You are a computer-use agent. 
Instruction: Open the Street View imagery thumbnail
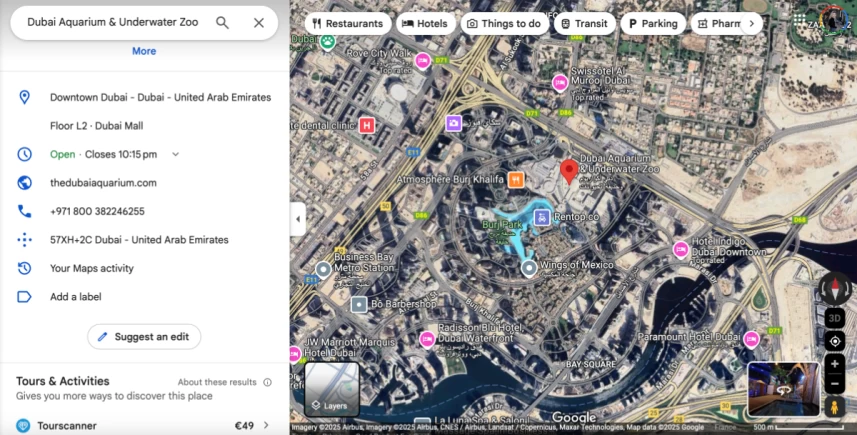click(783, 389)
